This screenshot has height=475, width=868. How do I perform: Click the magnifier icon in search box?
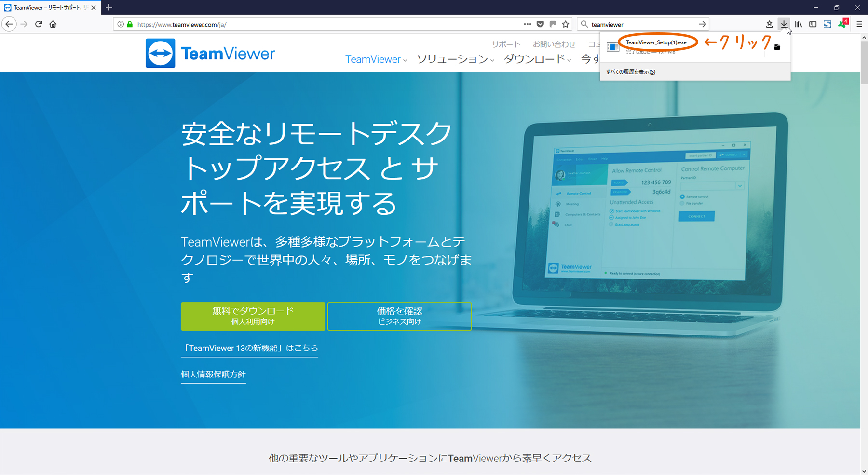pyautogui.click(x=584, y=24)
